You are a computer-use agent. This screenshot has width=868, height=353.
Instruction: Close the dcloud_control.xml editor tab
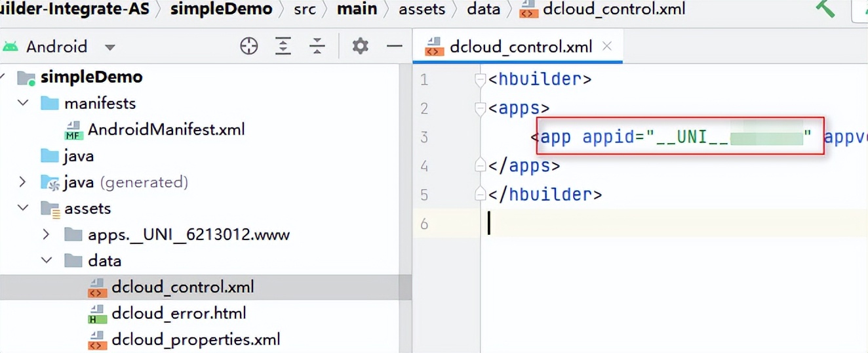pyautogui.click(x=607, y=46)
